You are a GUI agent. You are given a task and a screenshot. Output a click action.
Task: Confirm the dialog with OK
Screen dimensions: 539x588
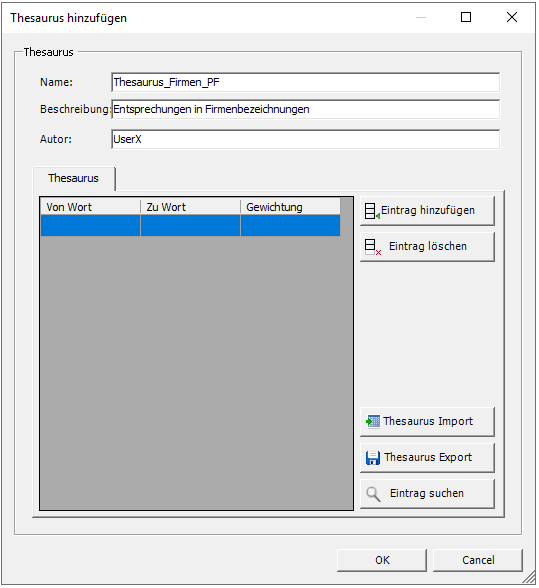click(382, 561)
